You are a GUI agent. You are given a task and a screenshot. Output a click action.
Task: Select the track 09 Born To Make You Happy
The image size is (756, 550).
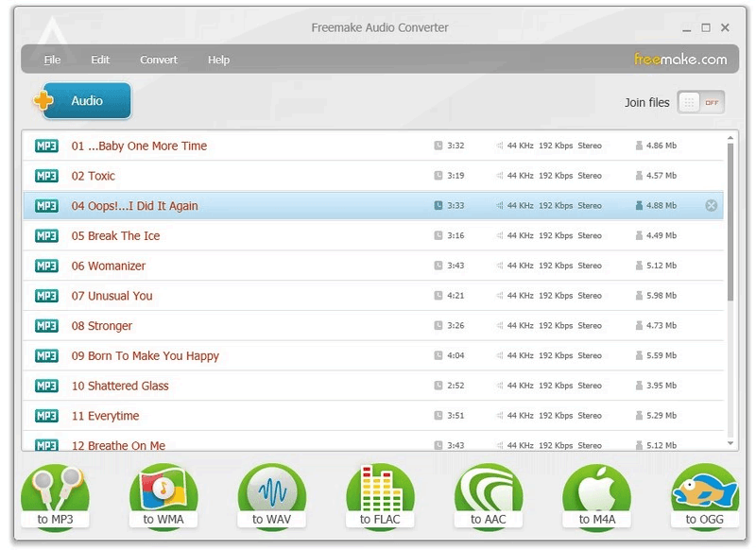[373, 355]
